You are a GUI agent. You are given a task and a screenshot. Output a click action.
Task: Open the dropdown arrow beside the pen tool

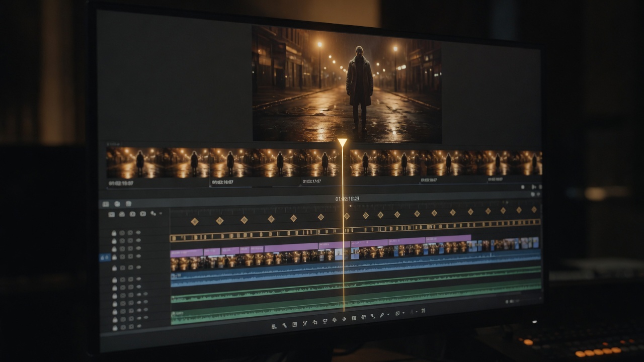[388, 314]
